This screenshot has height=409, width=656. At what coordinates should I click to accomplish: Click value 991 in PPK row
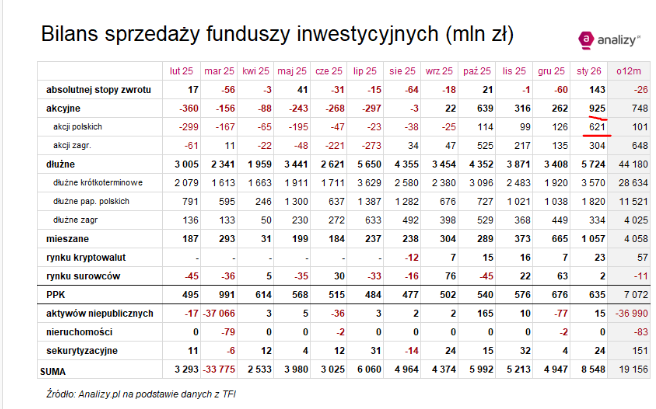coord(227,295)
